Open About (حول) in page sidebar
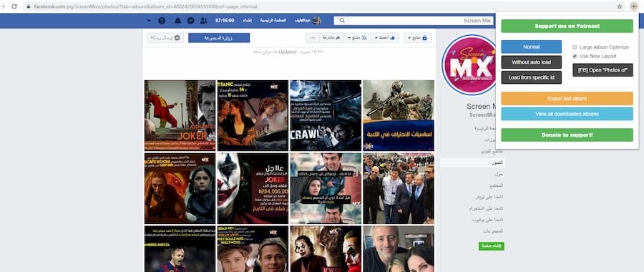The width and height of the screenshot is (644, 272). coord(499,174)
